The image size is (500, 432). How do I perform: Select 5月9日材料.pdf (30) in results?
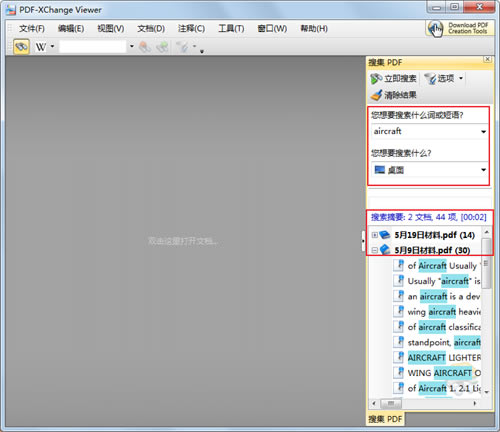pyautogui.click(x=432, y=250)
